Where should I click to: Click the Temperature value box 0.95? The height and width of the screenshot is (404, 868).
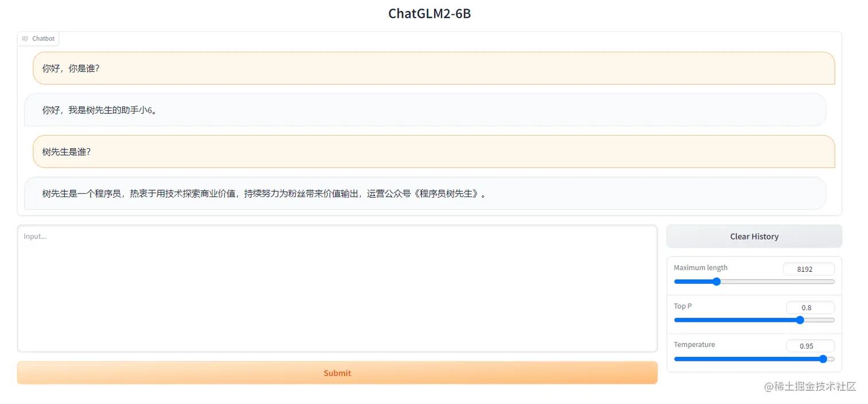pos(810,346)
